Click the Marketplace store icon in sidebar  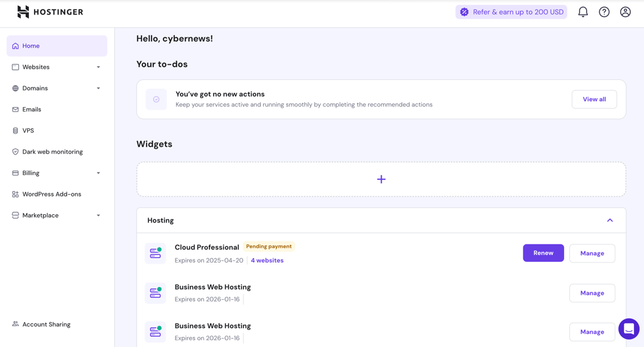click(x=15, y=215)
